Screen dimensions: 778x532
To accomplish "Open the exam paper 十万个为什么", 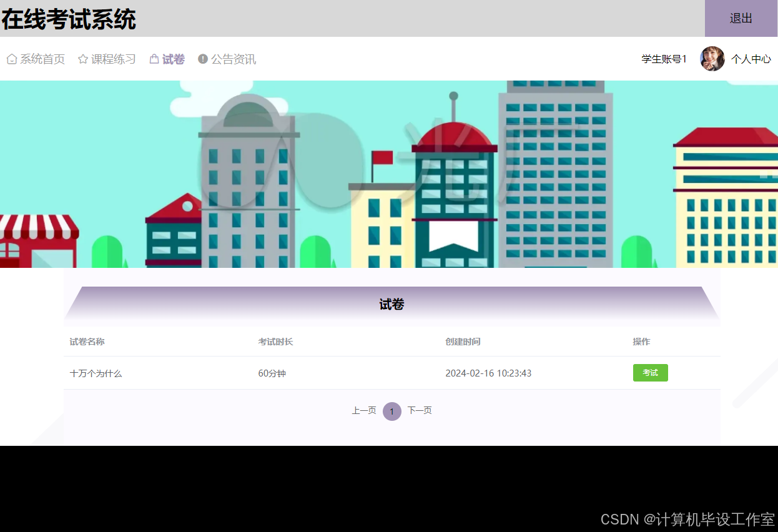I will click(x=96, y=373).
